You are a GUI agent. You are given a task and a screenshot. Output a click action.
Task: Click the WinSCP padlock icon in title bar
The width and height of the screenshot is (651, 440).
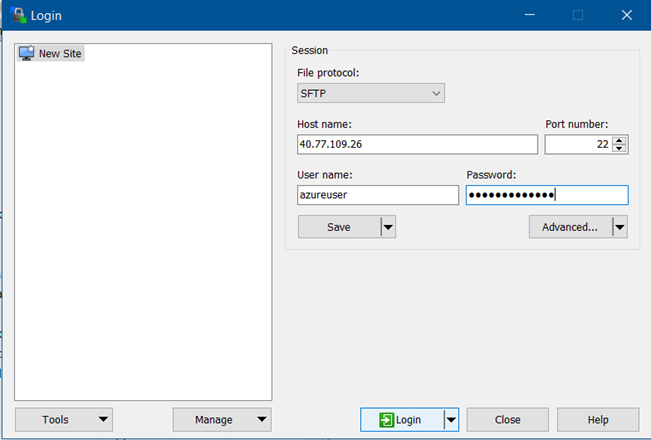pyautogui.click(x=18, y=15)
